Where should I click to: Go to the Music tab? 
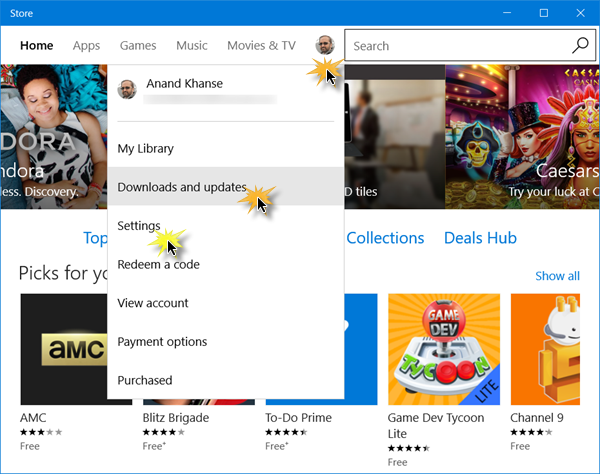[x=192, y=46]
